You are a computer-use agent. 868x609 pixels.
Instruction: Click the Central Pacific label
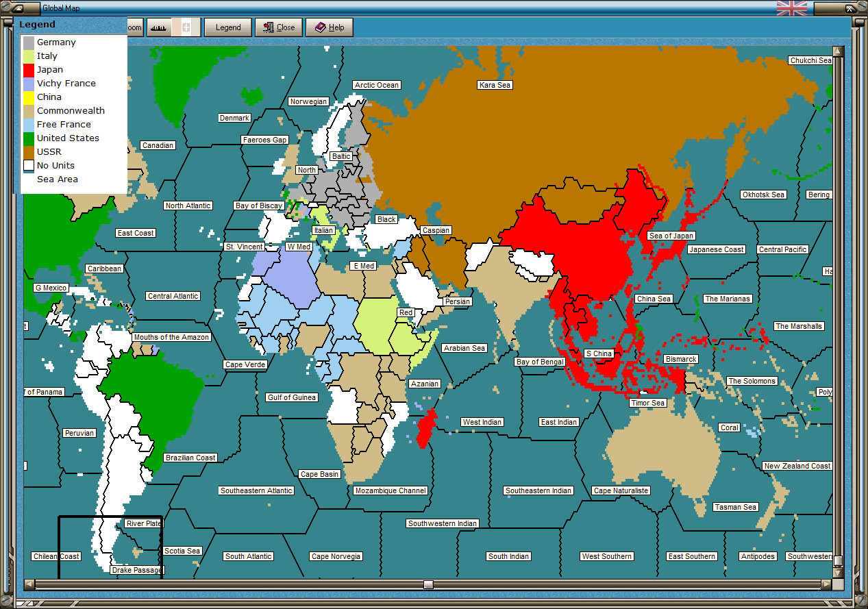(x=783, y=249)
